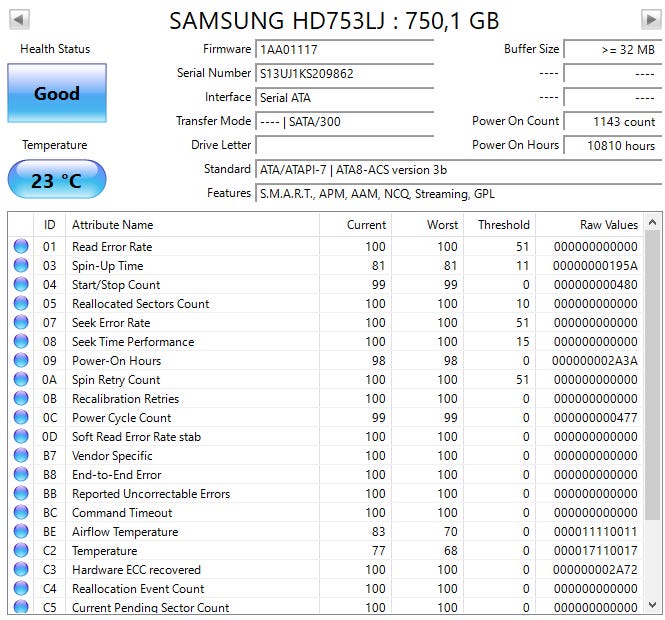The height and width of the screenshot is (620, 665).
Task: Select Power-On Hours attribute name in list
Action: coord(117,360)
